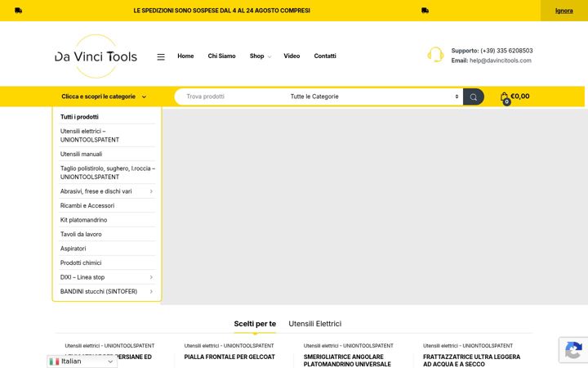Screen dimensions: 588x368
Task: Click category label above SMERIGLIATRICE ANGOLARE
Action: (349, 345)
